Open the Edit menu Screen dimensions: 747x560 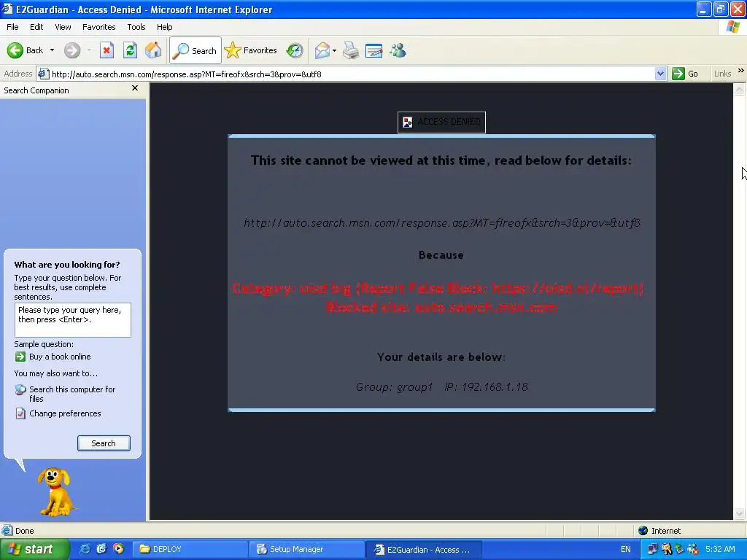click(x=36, y=27)
